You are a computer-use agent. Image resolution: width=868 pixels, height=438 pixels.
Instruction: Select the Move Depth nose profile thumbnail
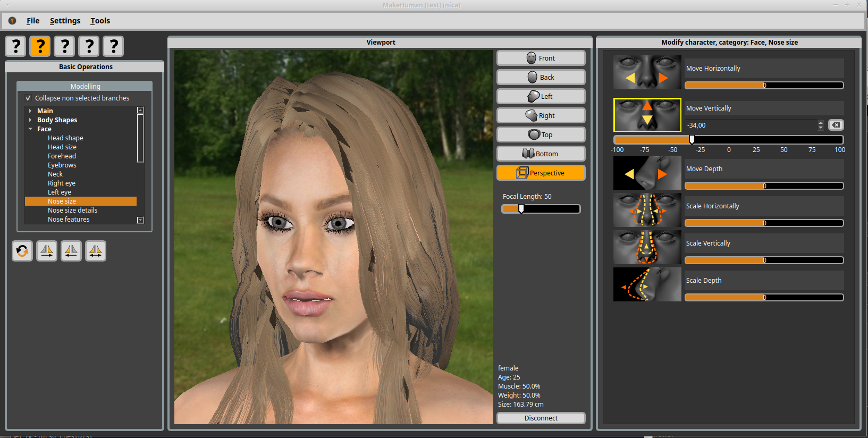click(647, 173)
